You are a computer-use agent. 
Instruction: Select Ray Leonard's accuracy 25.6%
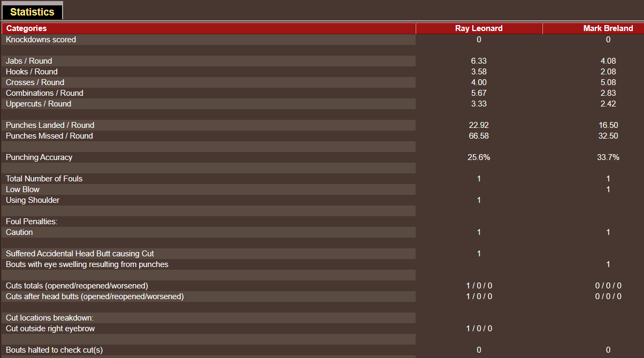pyautogui.click(x=479, y=157)
